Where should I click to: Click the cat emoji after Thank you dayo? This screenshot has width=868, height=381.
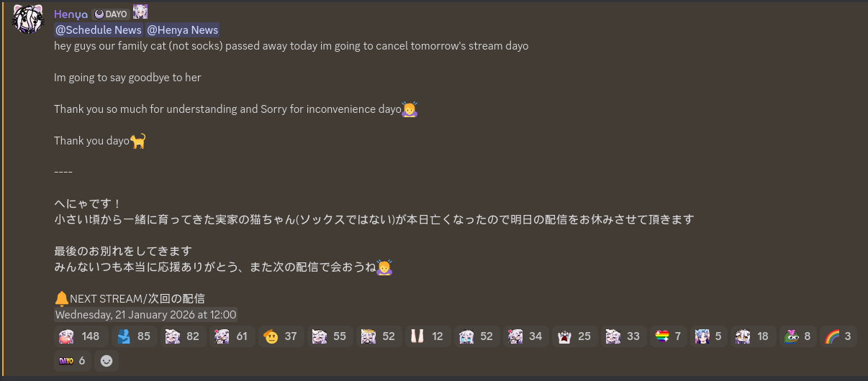[x=138, y=141]
